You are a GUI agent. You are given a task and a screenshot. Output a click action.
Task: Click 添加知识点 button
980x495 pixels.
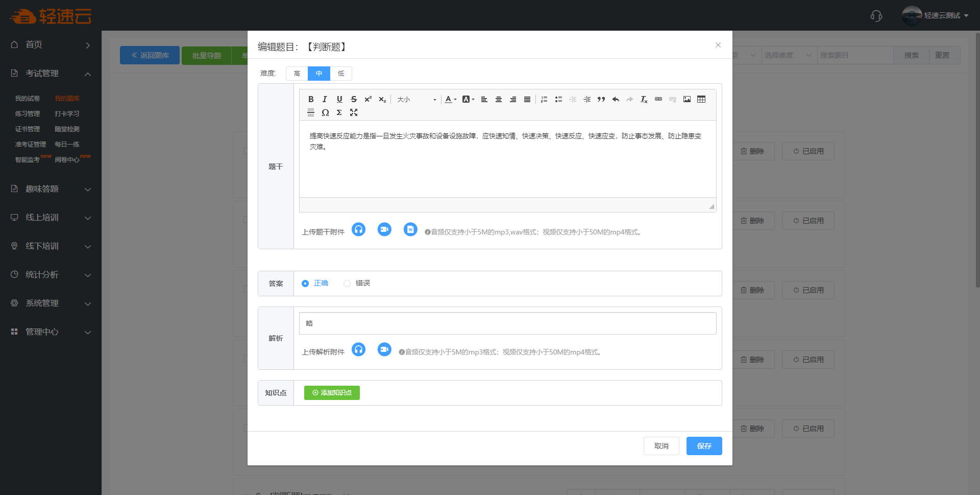[x=332, y=393]
